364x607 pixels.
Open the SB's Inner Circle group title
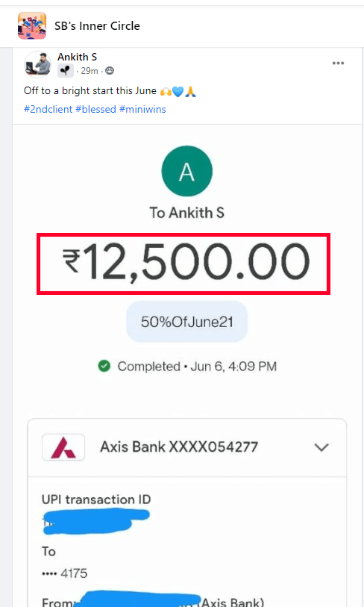pyautogui.click(x=97, y=26)
